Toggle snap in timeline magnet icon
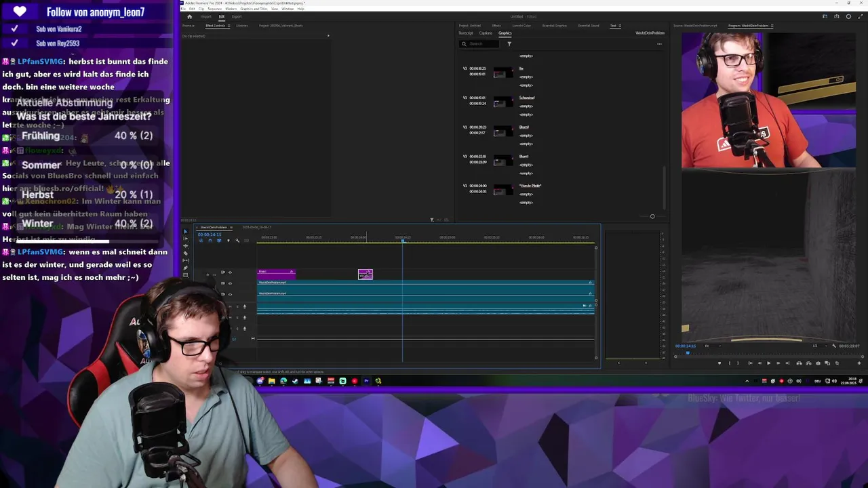Image resolution: width=868 pixels, height=488 pixels. click(210, 240)
